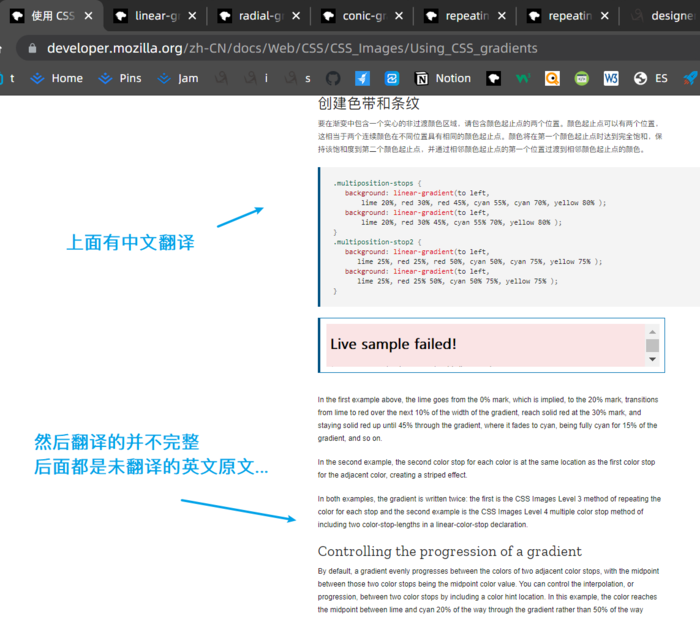Screen dimensions: 700x619
Task: Open the Home bookmark
Action: pyautogui.click(x=57, y=79)
